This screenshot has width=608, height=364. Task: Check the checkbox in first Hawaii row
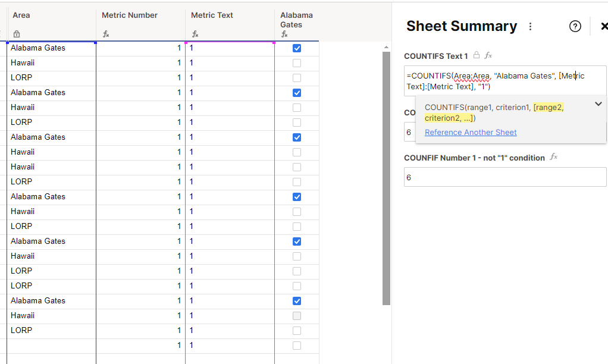297,63
